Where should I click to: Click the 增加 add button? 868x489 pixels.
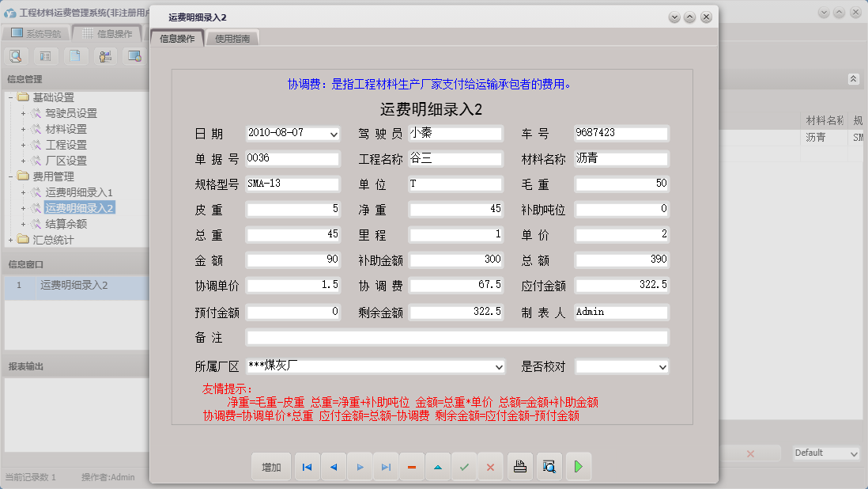coord(271,467)
